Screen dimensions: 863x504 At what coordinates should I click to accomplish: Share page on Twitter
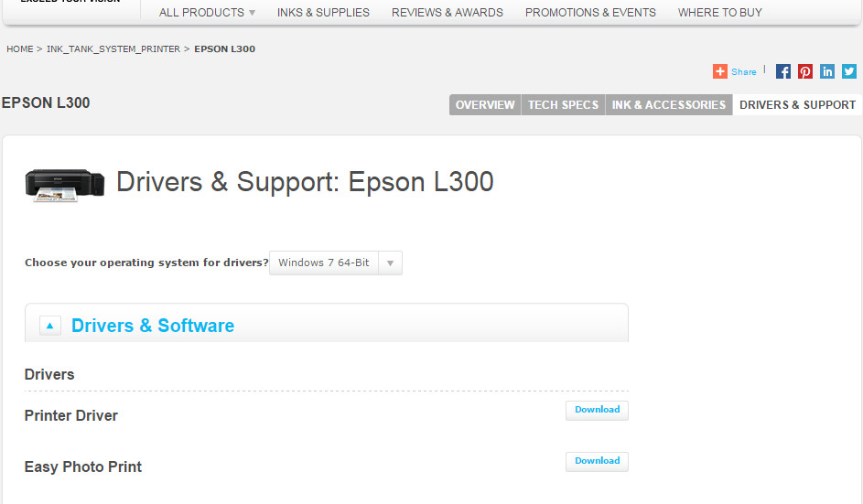click(849, 71)
